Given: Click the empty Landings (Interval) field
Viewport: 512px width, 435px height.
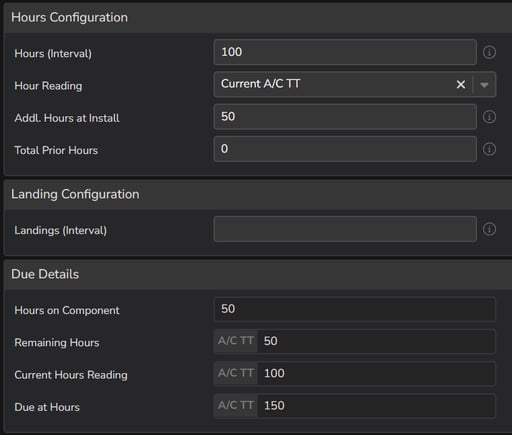Looking at the screenshot, I should 345,229.
